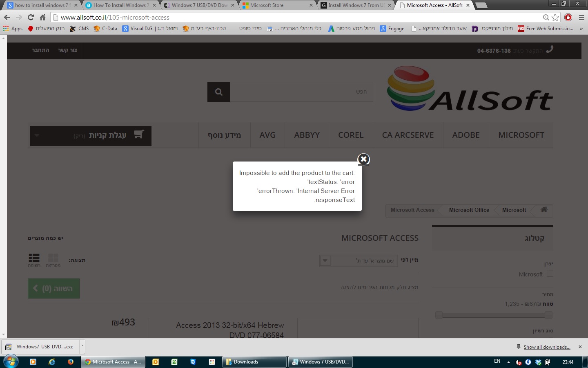
Task: Click the site search magnifier button
Action: [x=218, y=92]
